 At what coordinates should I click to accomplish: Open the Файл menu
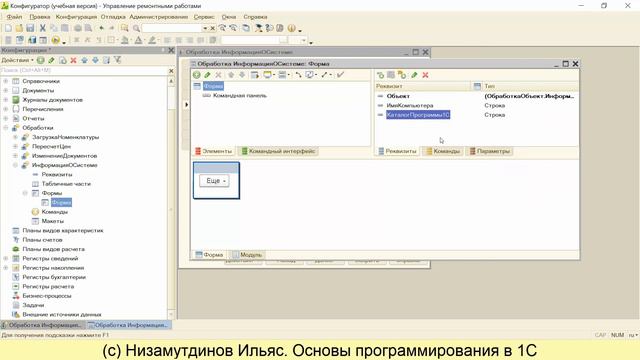tap(14, 17)
